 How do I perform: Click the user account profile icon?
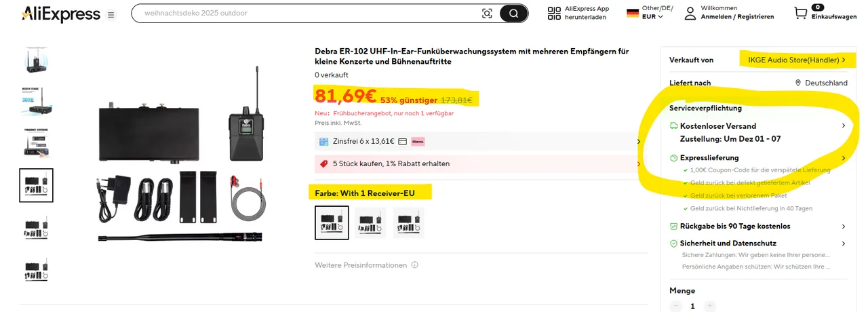click(x=690, y=13)
